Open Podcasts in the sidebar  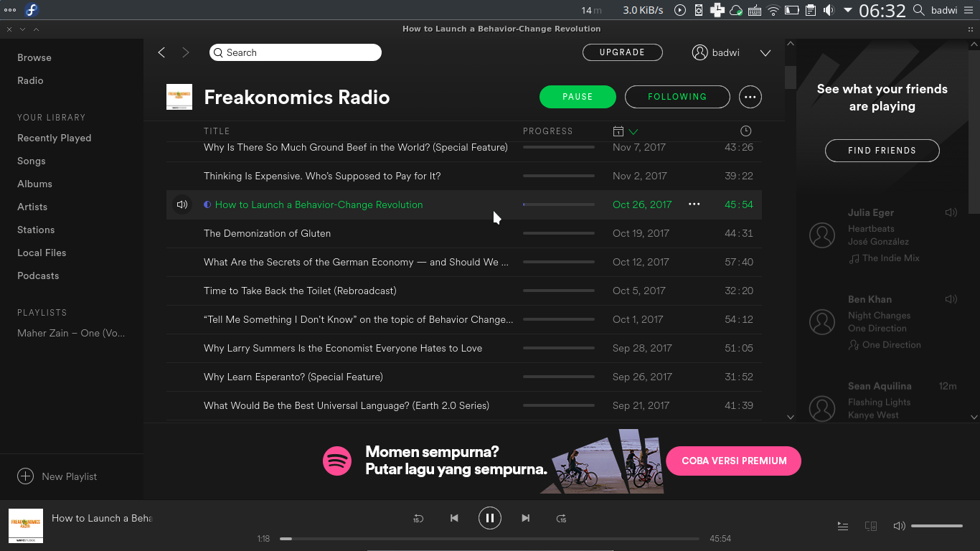(38, 275)
